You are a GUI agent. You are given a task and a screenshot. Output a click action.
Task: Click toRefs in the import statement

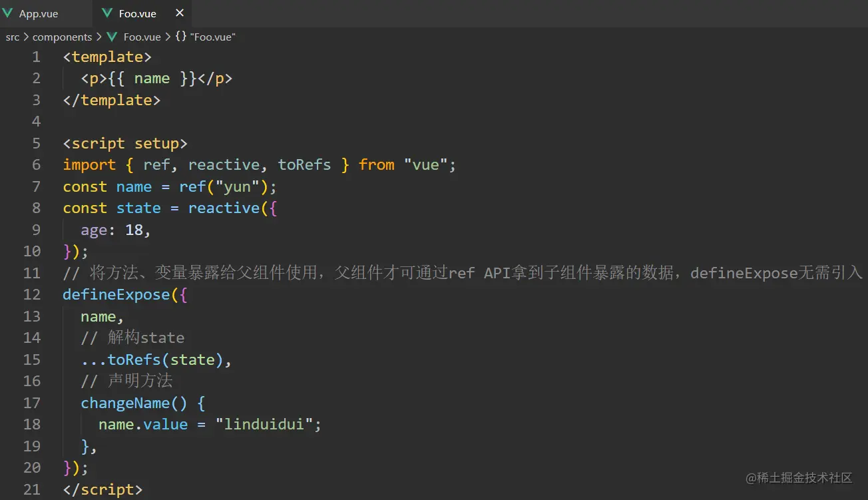coord(304,165)
